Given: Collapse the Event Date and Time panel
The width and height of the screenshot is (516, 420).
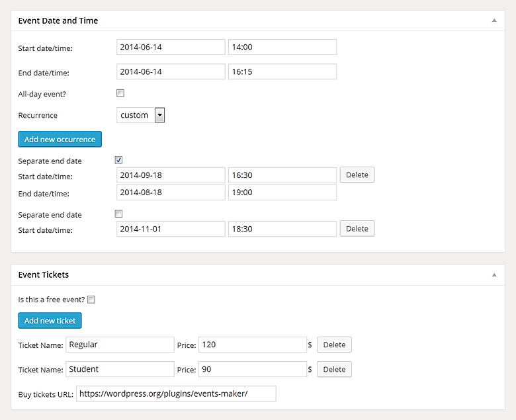Looking at the screenshot, I should coord(494,21).
